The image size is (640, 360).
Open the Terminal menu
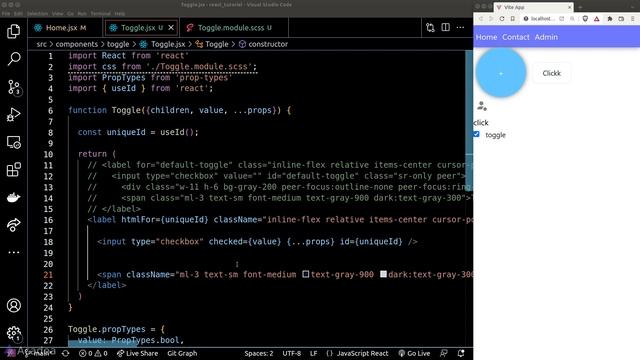[x=100, y=13]
